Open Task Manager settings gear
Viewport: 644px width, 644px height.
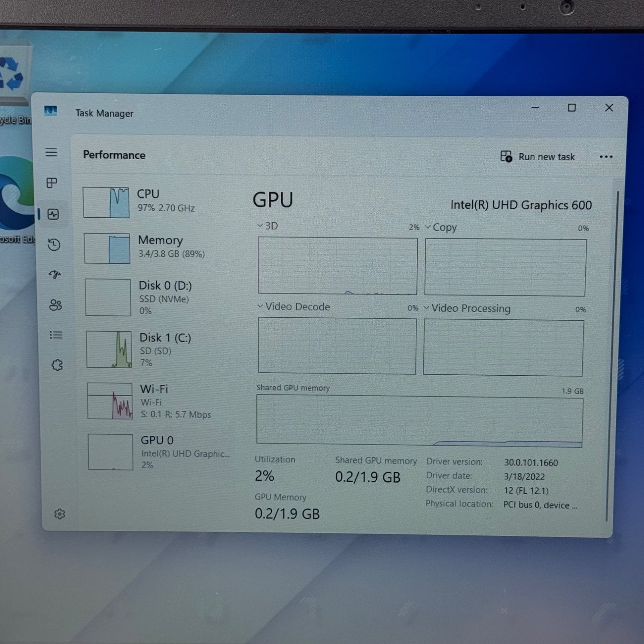coord(60,514)
